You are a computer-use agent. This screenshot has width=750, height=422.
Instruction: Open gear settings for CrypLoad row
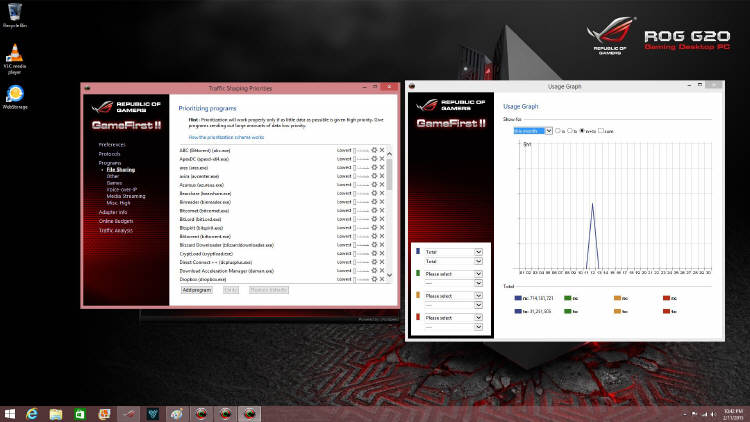[375, 254]
